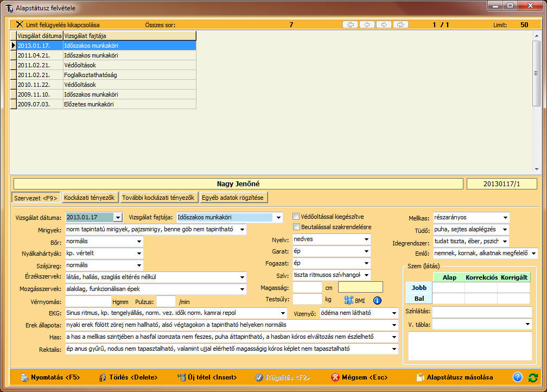This screenshot has height=392, width=547.
Task: Open the Érzékszervek dropdown
Action: point(242,277)
